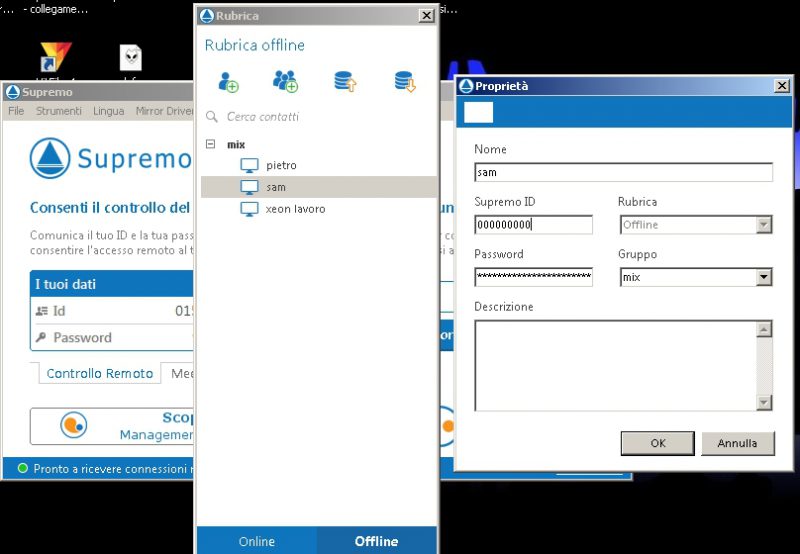Open the Rubrica dropdown showing Offline
The image size is (800, 554).
pos(764,224)
